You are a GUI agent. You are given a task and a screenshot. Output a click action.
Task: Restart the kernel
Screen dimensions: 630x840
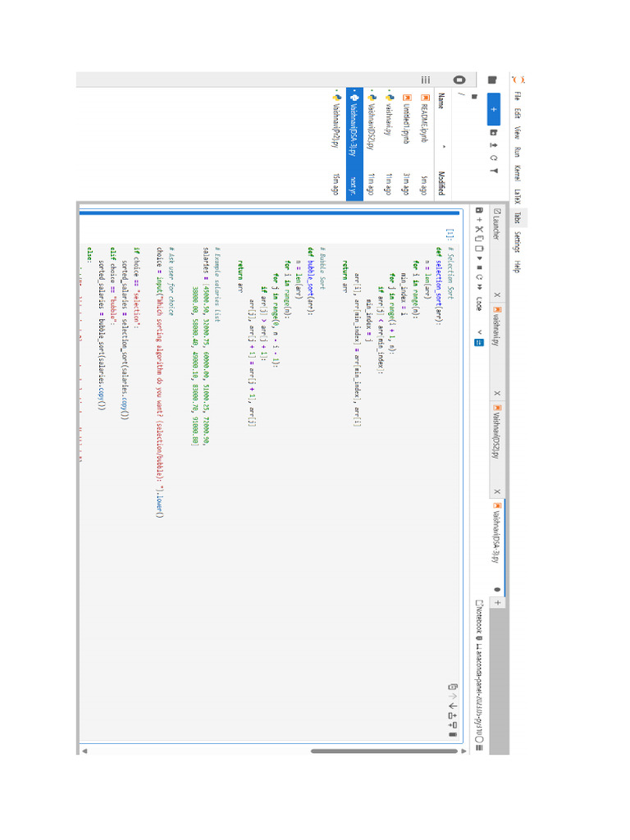point(479,276)
